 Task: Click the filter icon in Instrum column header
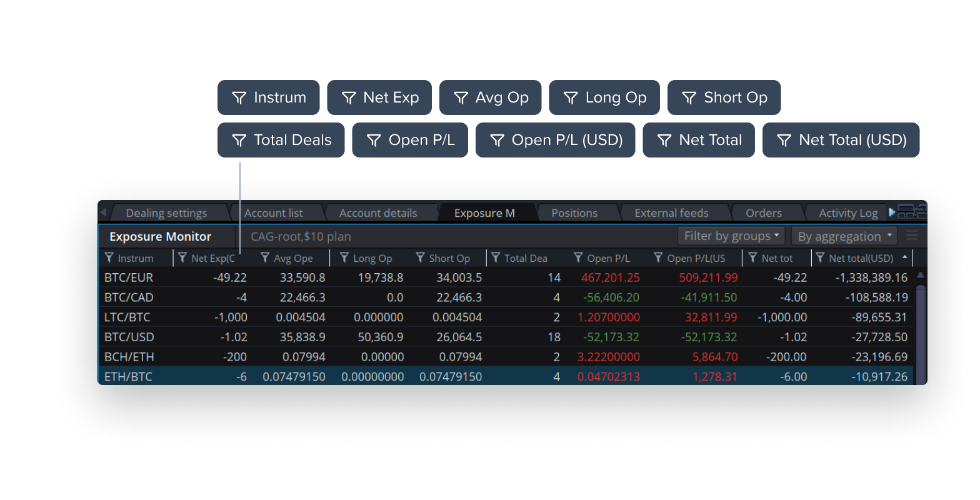(109, 258)
